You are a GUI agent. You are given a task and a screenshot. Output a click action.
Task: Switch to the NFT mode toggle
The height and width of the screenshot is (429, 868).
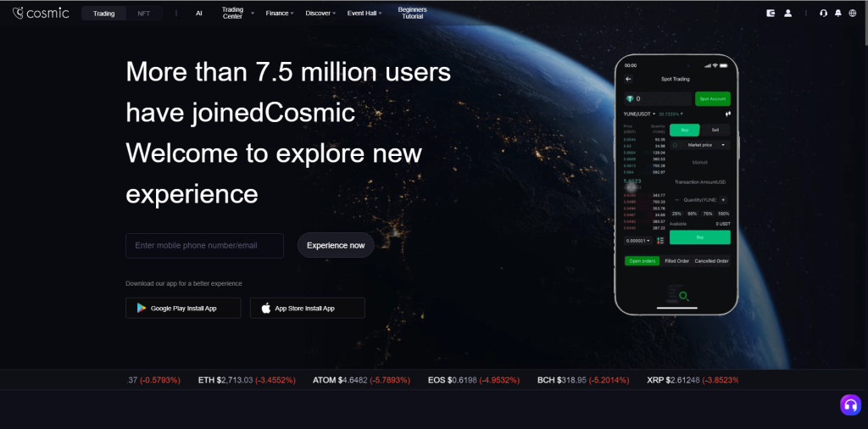coord(144,14)
